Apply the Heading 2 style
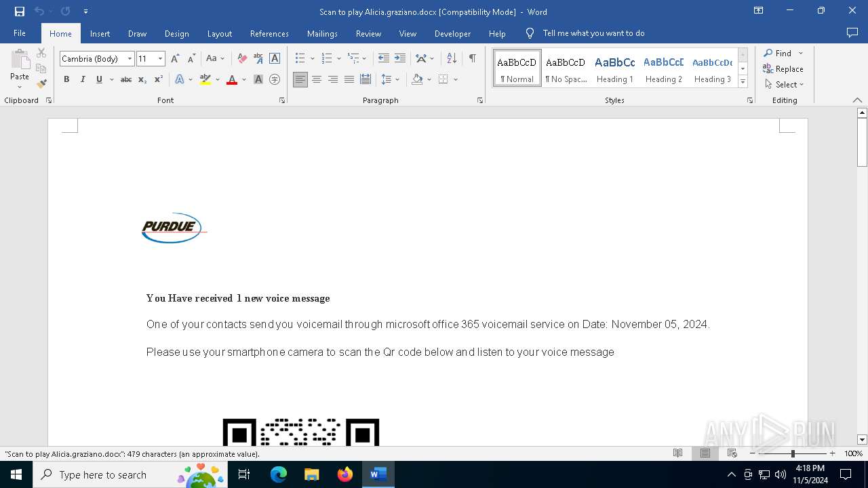Image resolution: width=868 pixels, height=488 pixels. coord(664,68)
